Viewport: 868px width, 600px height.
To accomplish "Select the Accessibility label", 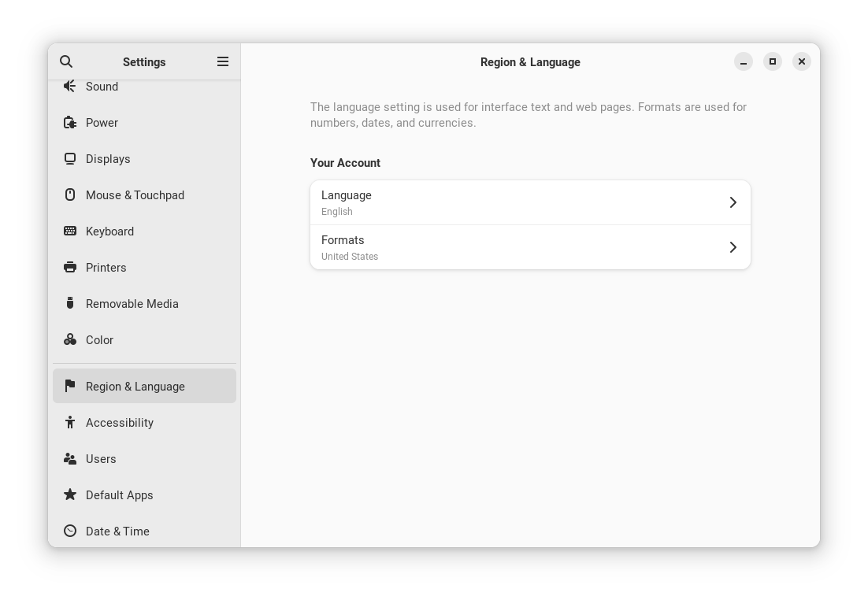I will point(120,423).
